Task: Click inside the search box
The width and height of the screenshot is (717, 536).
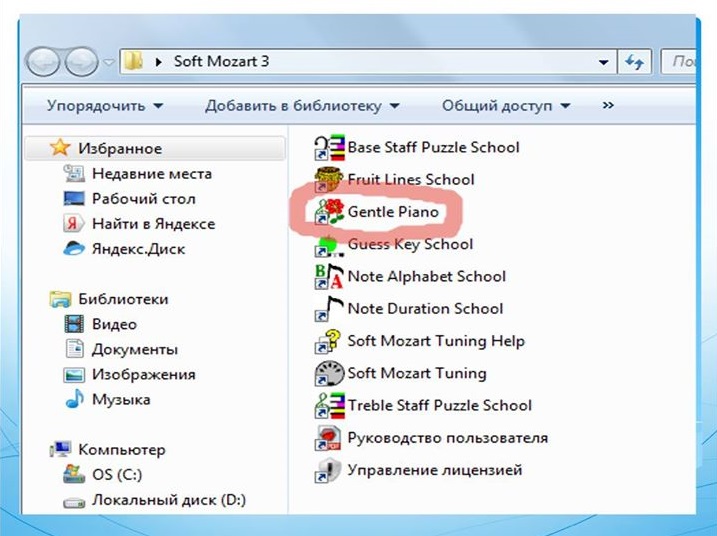Action: coord(679,61)
